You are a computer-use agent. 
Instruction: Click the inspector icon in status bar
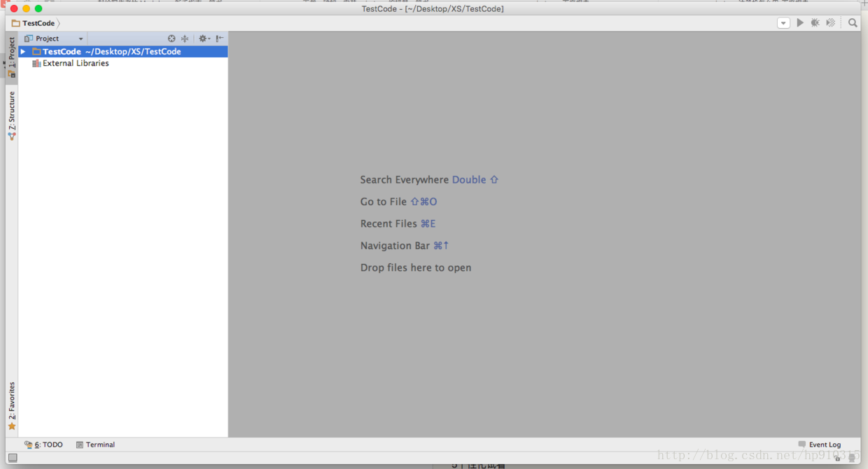point(852,458)
